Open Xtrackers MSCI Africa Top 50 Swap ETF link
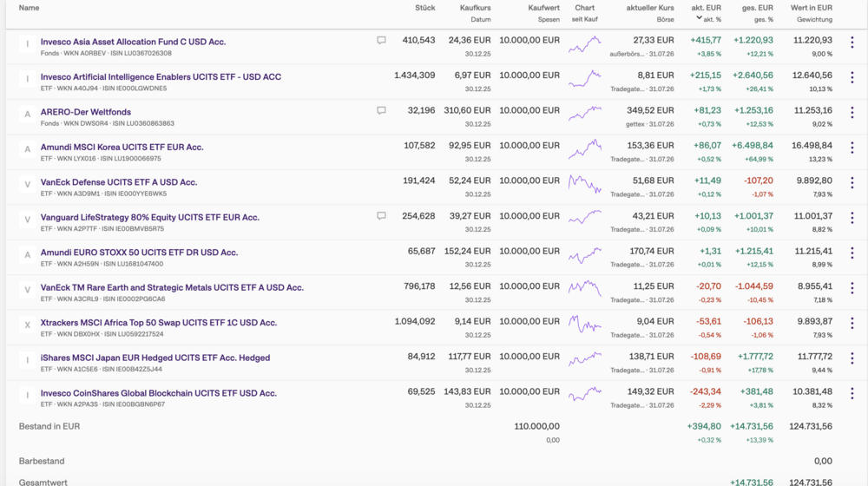 (x=158, y=323)
